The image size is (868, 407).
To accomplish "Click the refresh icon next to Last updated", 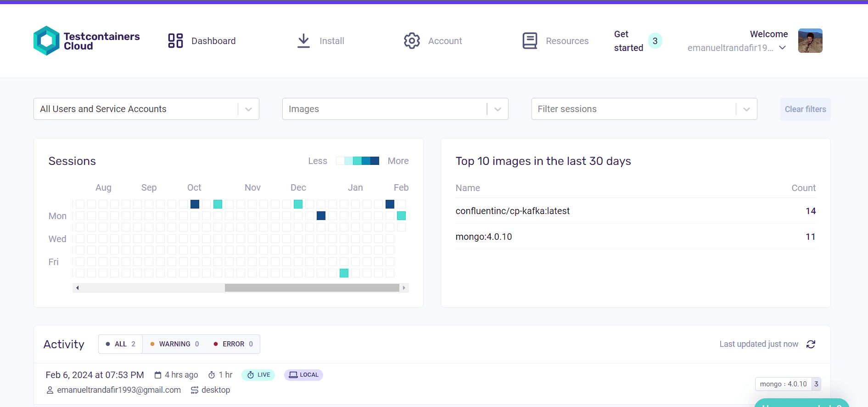I will 811,344.
